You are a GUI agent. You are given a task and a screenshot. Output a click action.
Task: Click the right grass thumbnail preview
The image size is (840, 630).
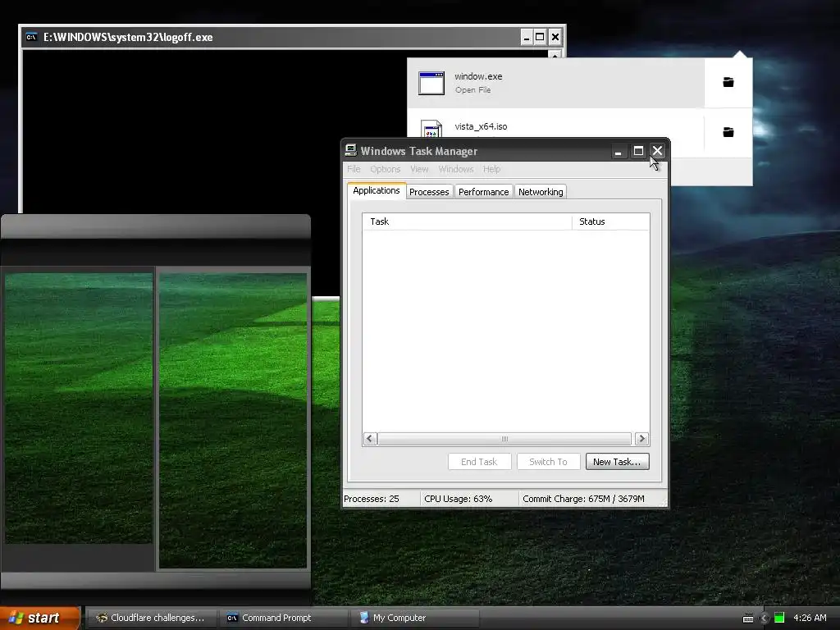coord(233,421)
